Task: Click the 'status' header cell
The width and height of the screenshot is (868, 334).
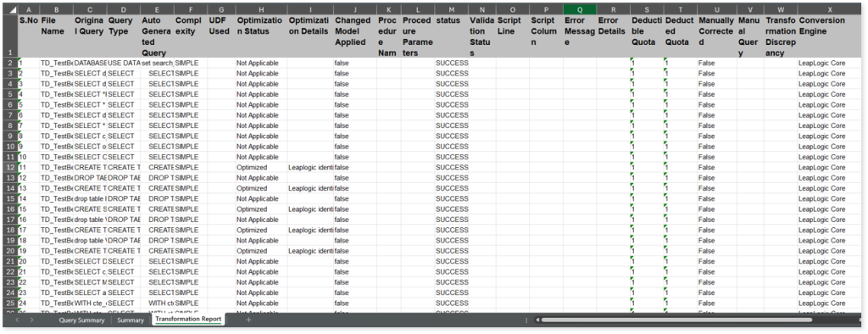Action: pos(451,36)
